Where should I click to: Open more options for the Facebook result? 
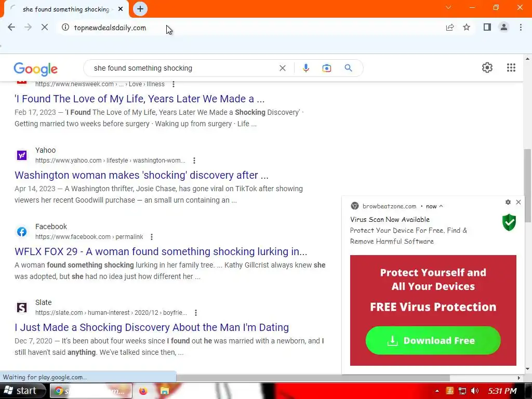point(152,237)
